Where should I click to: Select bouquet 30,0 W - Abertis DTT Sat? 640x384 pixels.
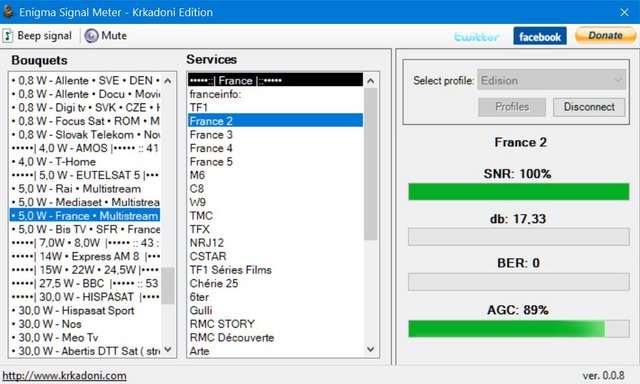[85, 351]
